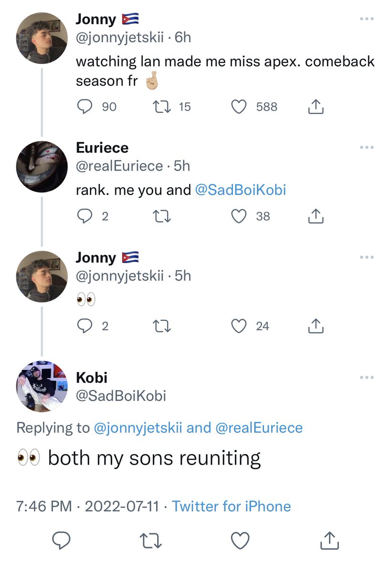Open the @SadBoiKobi mention in Euriece's tweet
Viewport: 392px width, 573px height.
(241, 190)
